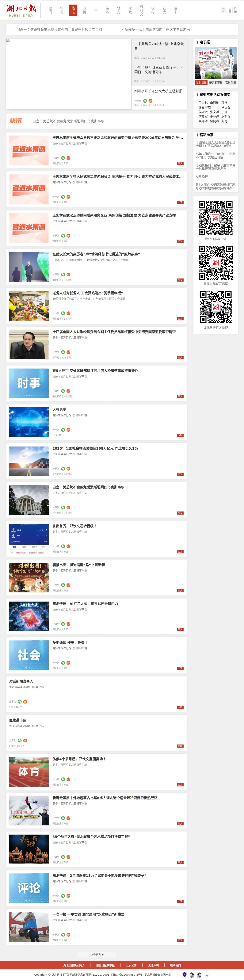Share 鼓岭故事 article to Weibo
The width and height of the screenshot is (244, 980).
pyautogui.click(x=68, y=274)
